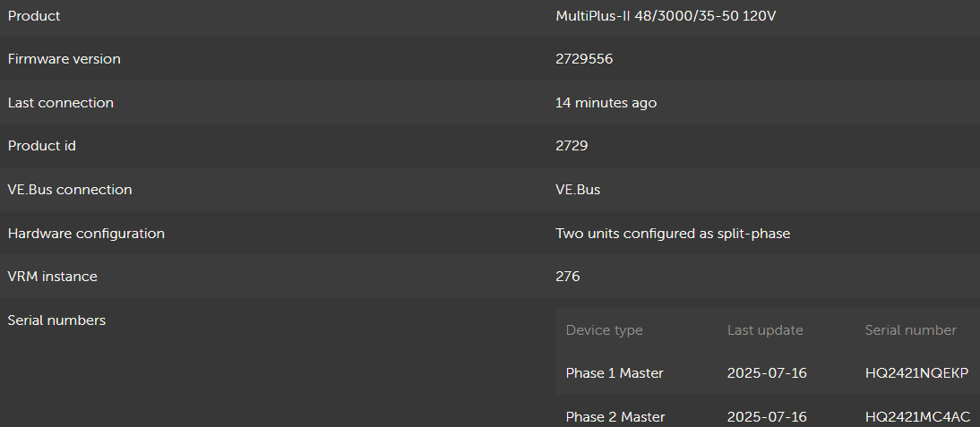The width and height of the screenshot is (980, 427).
Task: Click the Product id row label
Action: (x=41, y=146)
